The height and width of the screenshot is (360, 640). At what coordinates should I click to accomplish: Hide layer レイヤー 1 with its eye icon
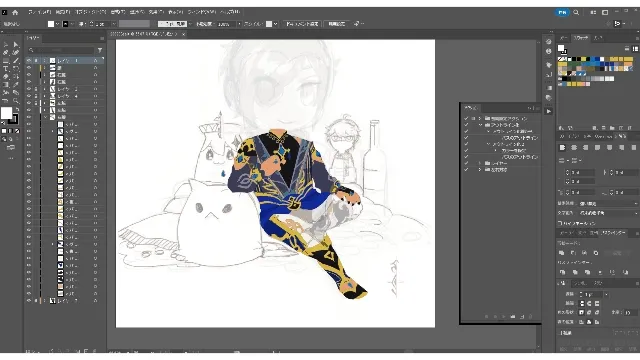click(x=29, y=60)
